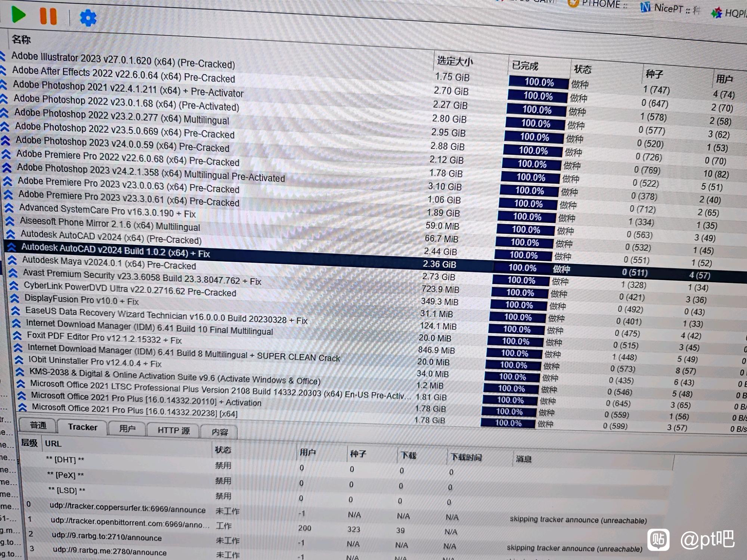This screenshot has width=747, height=560.
Task: Select Internet Download Manager 6.41 Build 8 torrent
Action: [x=183, y=352]
